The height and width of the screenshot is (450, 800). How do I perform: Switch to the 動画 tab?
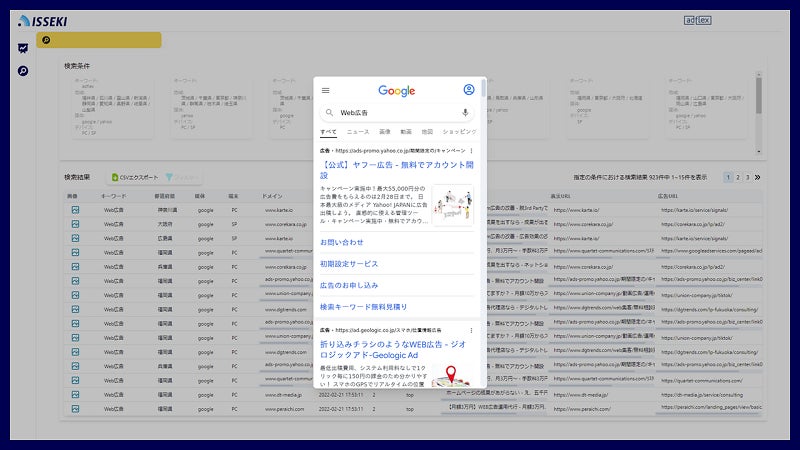[406, 132]
